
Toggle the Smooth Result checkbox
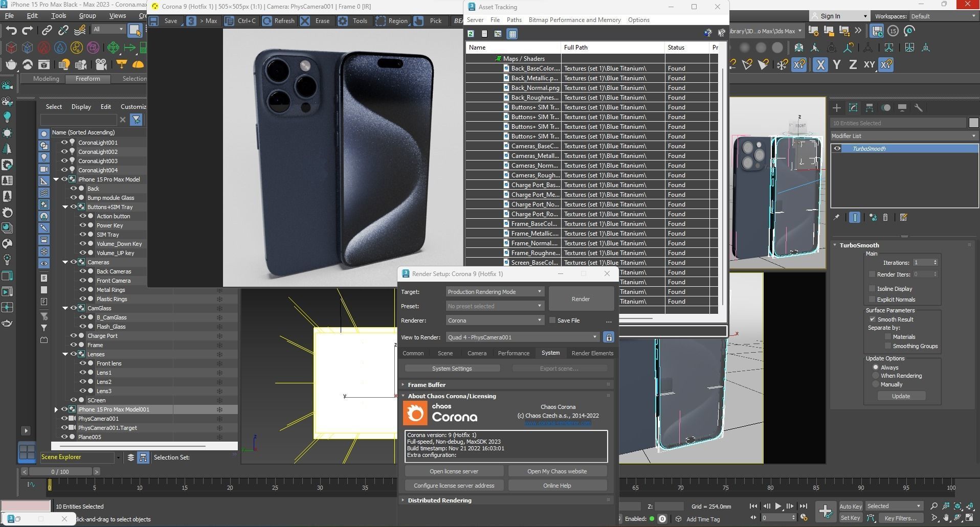873,319
